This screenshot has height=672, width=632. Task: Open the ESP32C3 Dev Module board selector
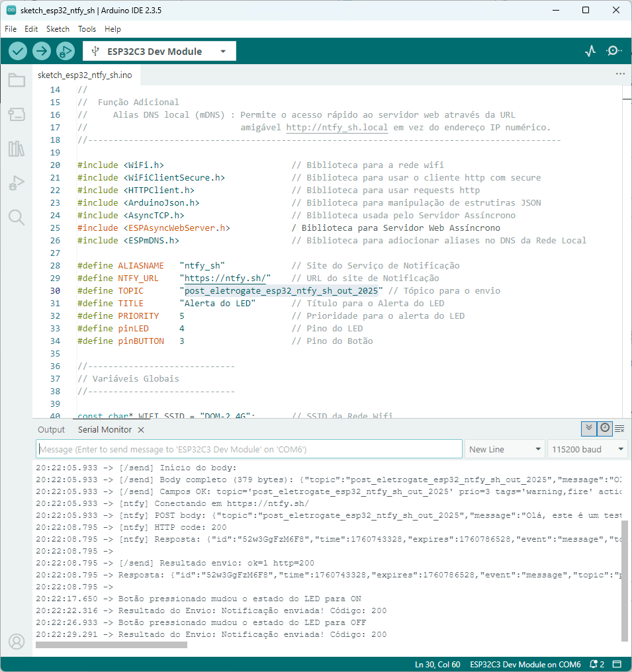(x=159, y=52)
